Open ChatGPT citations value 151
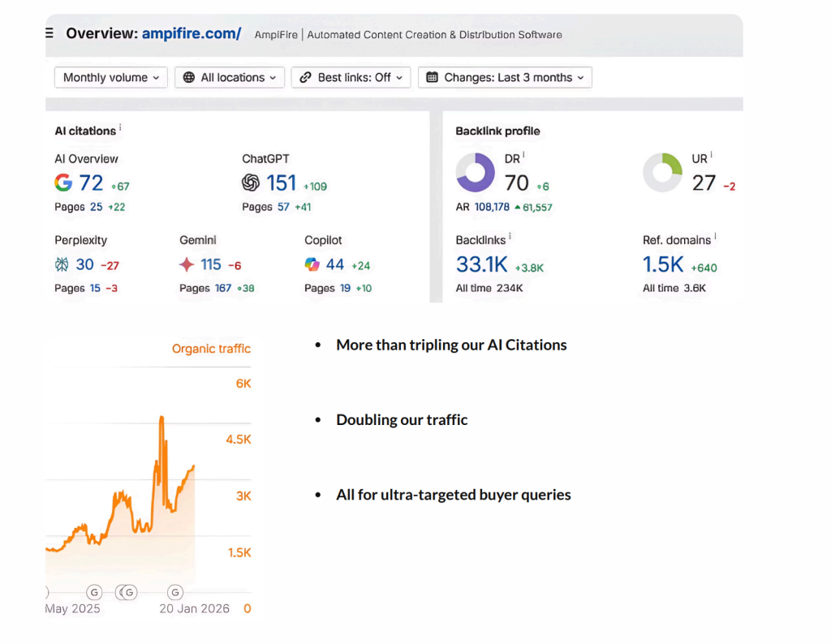 pos(282,183)
